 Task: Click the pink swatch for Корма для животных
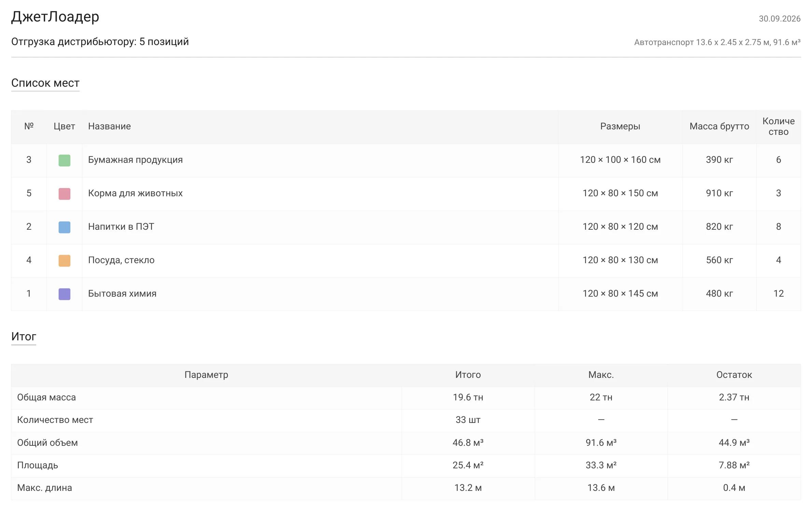(x=64, y=194)
